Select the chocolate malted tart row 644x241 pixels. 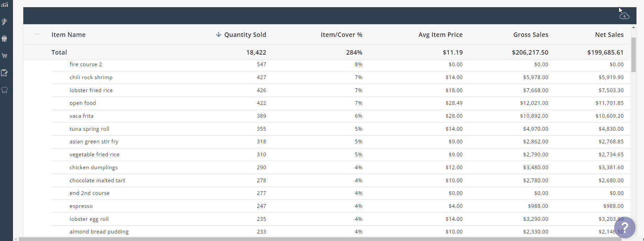pos(97,181)
